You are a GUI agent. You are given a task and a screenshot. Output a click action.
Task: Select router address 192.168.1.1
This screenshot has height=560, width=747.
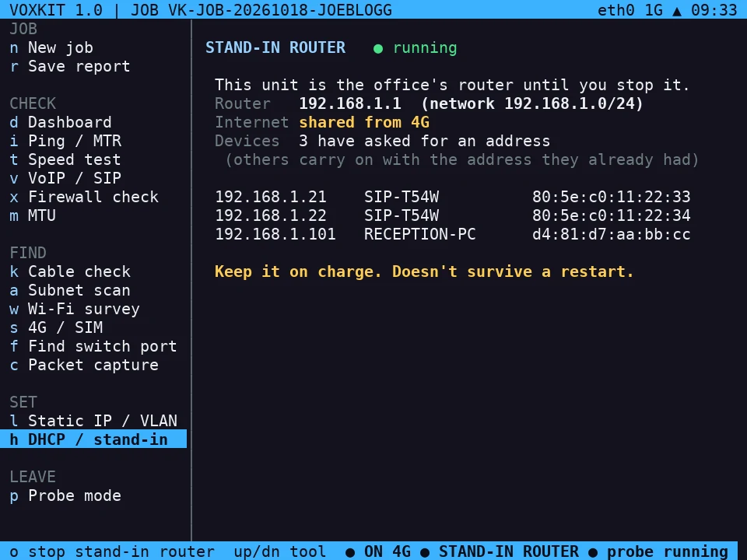click(350, 103)
